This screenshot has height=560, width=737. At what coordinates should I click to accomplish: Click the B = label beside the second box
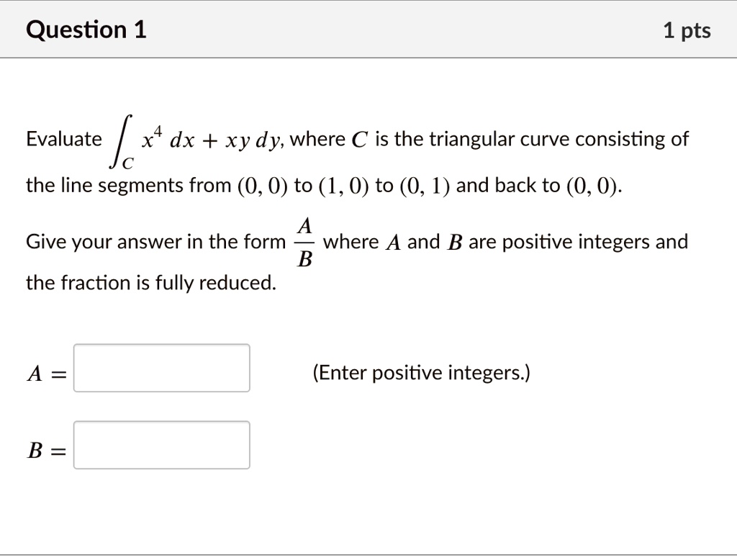[46, 451]
